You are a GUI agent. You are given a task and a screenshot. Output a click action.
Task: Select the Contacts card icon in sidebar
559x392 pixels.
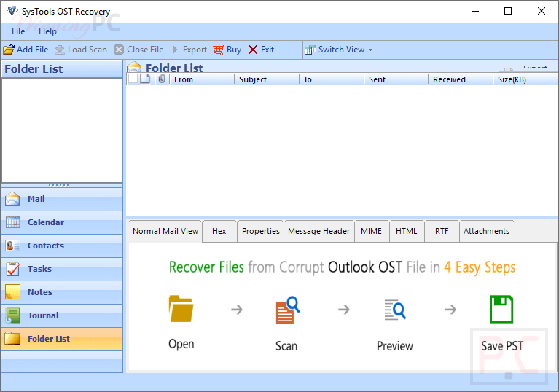click(13, 246)
